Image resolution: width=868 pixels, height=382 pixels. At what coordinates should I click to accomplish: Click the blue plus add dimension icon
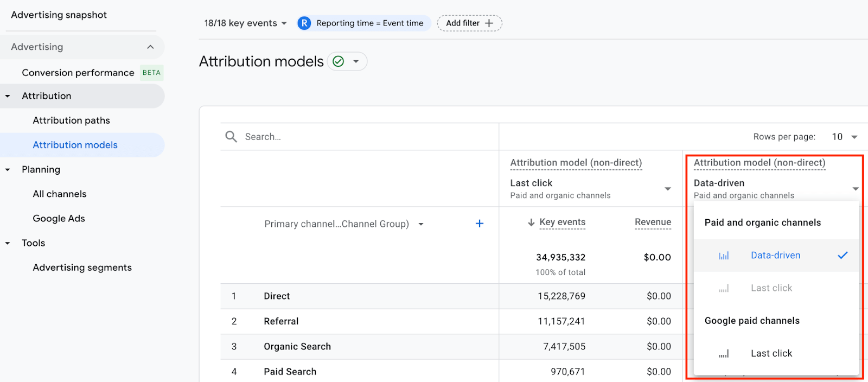[x=480, y=224]
